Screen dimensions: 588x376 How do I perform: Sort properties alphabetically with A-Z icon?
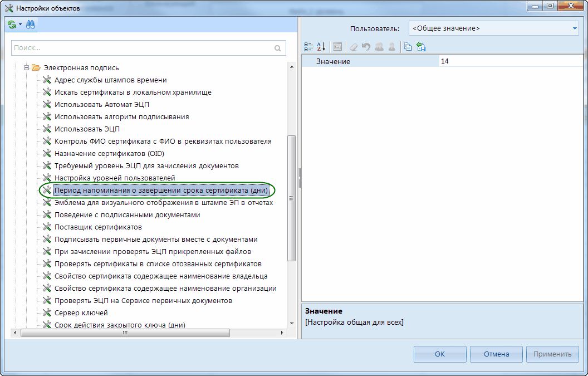321,47
